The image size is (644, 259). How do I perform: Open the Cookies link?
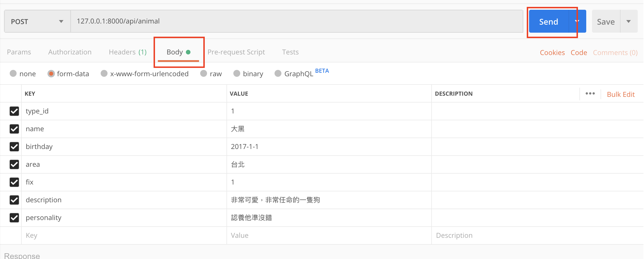coord(552,53)
